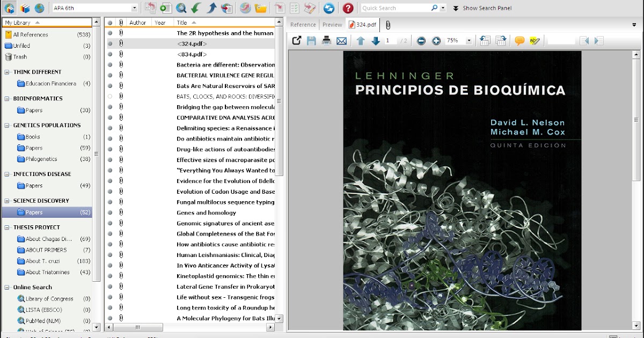644x338 pixels.
Task: Open the PDF in external viewer icon
Action: coord(297,41)
